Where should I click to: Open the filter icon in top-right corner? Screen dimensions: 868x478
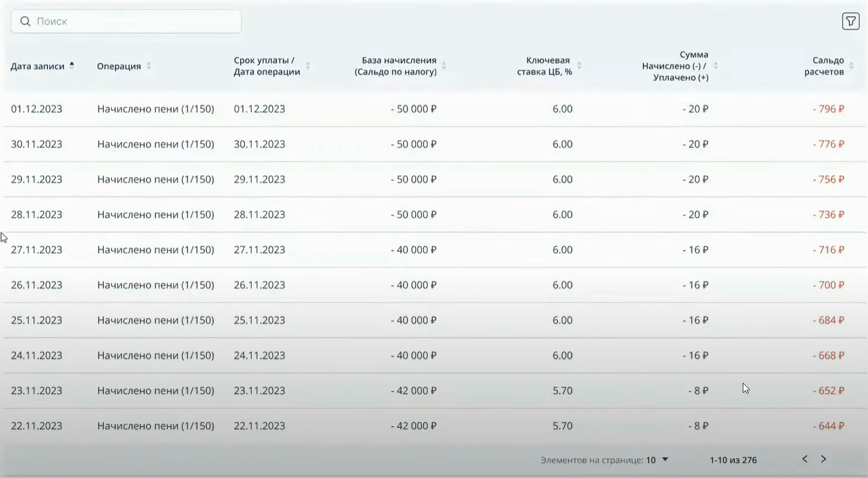(850, 21)
